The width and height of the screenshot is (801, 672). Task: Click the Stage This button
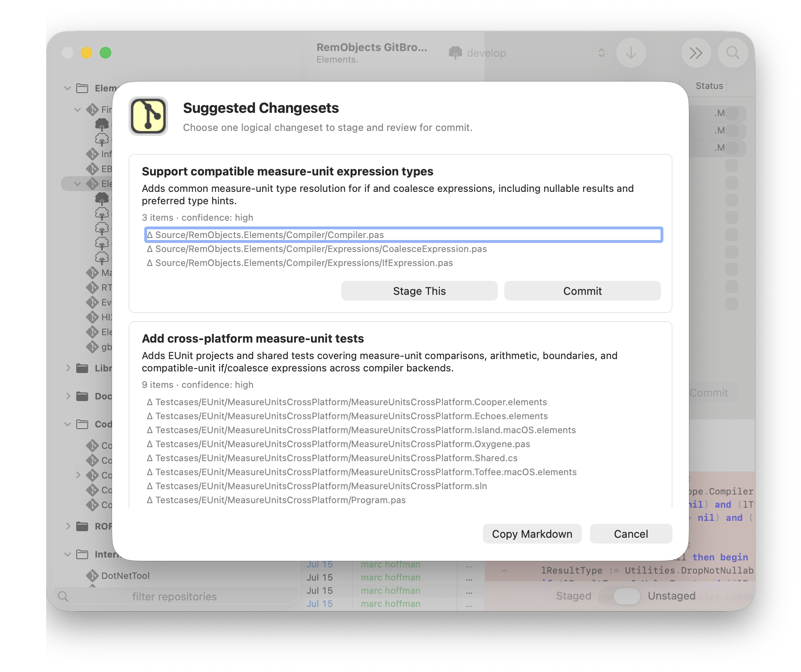click(419, 291)
